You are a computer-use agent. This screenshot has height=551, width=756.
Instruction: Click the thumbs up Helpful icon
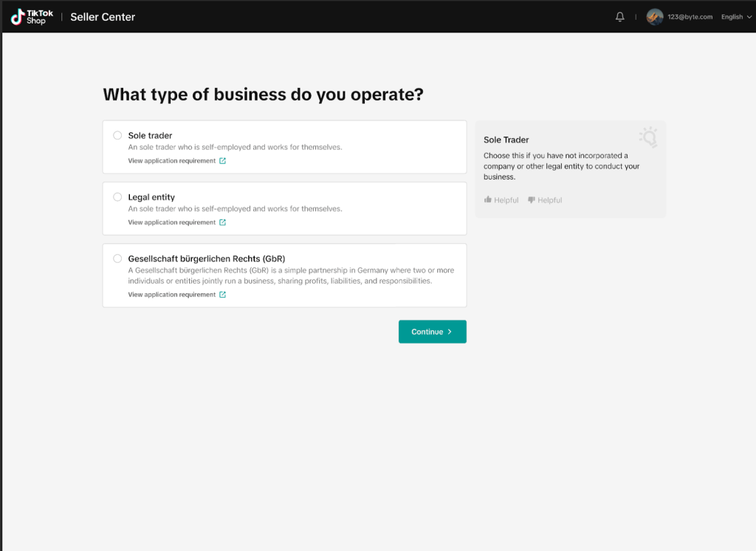[488, 200]
